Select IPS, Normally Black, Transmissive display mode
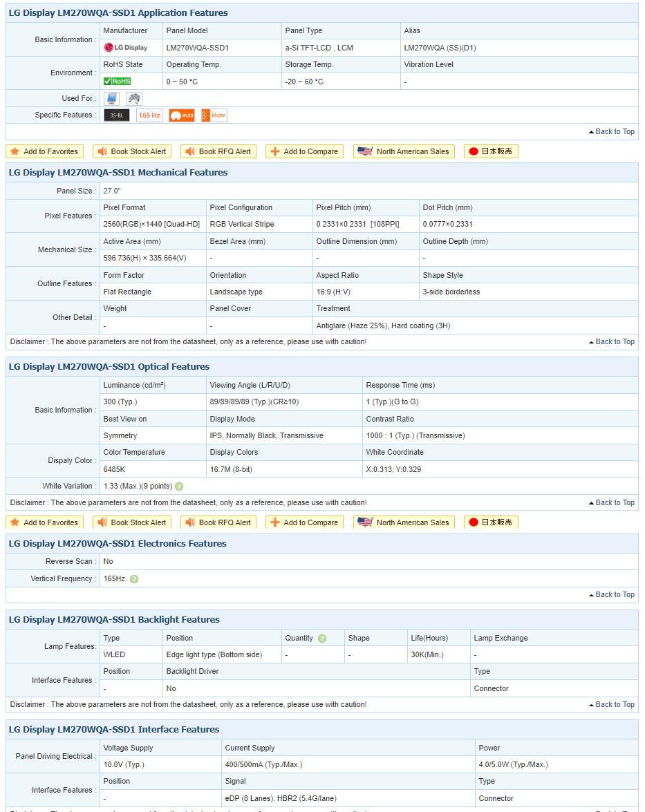 tap(266, 436)
